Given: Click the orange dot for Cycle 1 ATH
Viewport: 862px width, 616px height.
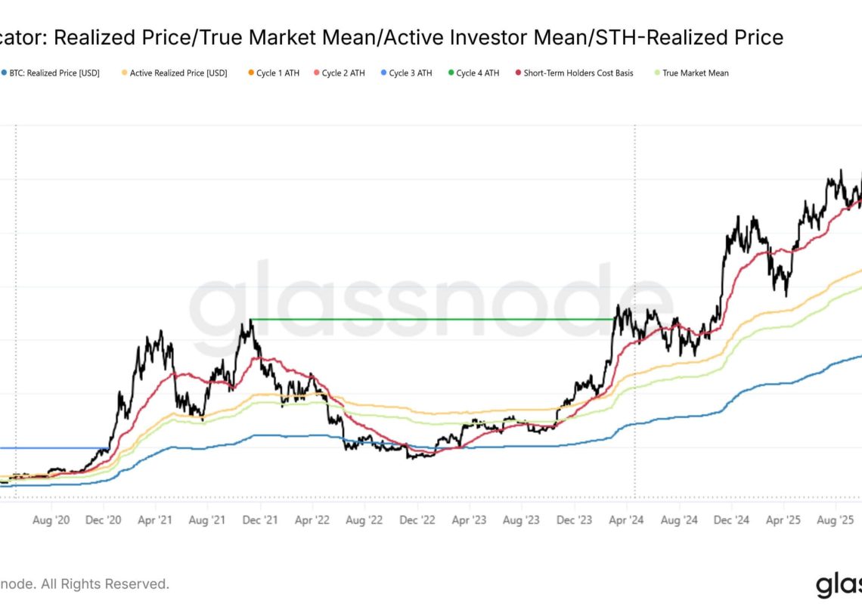Looking at the screenshot, I should [249, 73].
